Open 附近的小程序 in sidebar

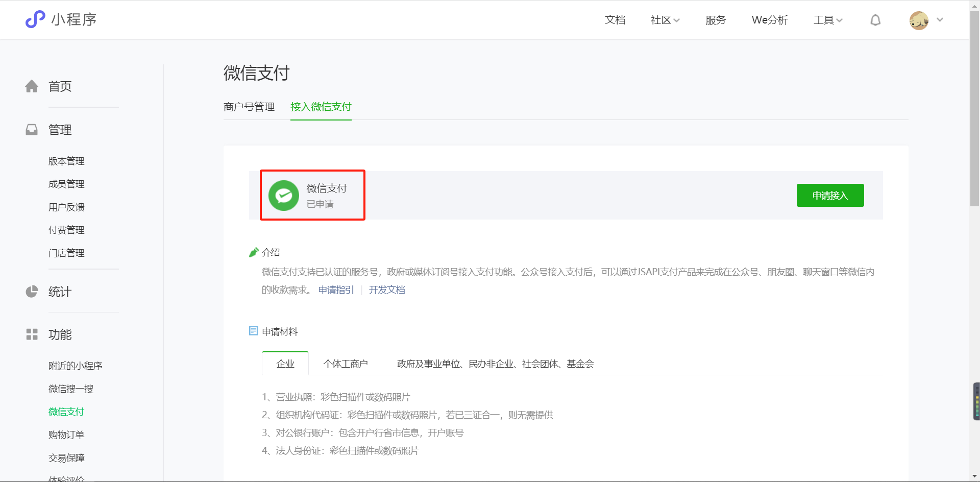pyautogui.click(x=76, y=366)
